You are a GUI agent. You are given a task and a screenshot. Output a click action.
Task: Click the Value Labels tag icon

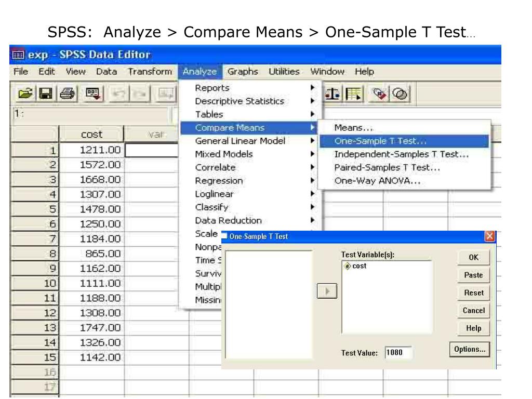point(379,94)
